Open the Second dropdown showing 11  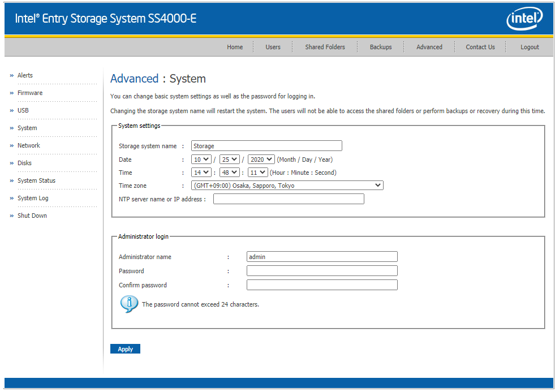pyautogui.click(x=257, y=173)
